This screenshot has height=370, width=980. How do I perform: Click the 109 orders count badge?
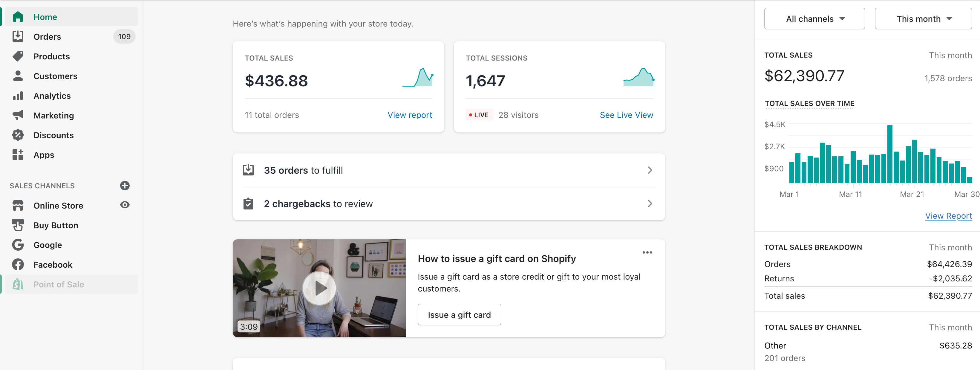click(x=124, y=36)
